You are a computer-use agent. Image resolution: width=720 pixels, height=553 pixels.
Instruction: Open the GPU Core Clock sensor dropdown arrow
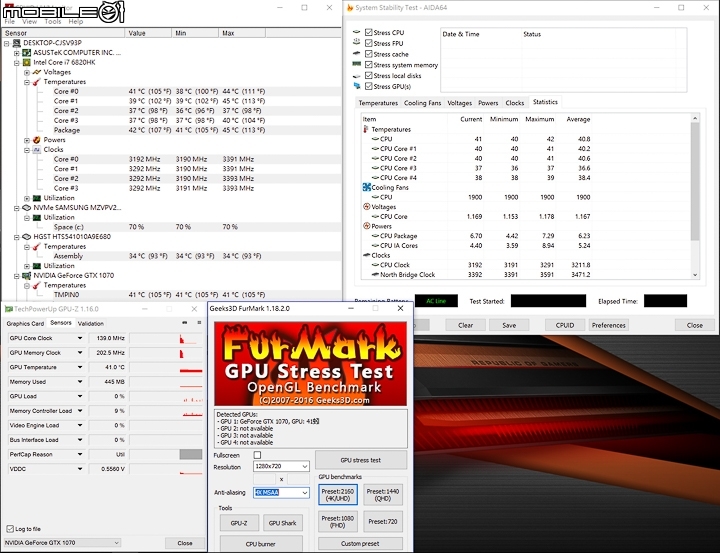coord(80,338)
